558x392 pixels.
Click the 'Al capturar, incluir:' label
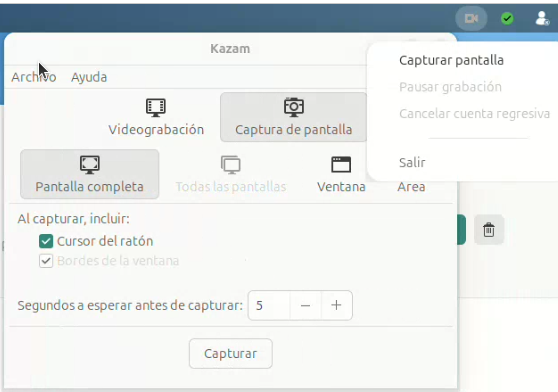coord(73,218)
